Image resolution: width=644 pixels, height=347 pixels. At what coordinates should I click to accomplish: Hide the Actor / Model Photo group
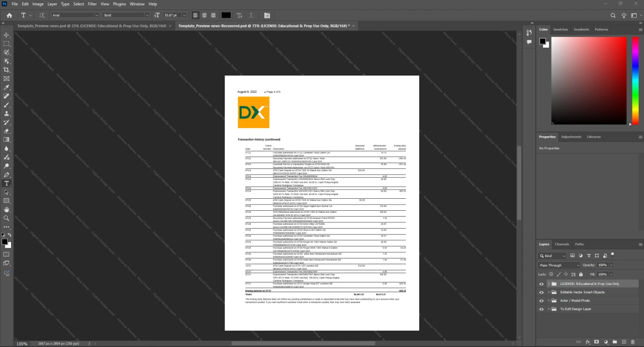tap(541, 301)
